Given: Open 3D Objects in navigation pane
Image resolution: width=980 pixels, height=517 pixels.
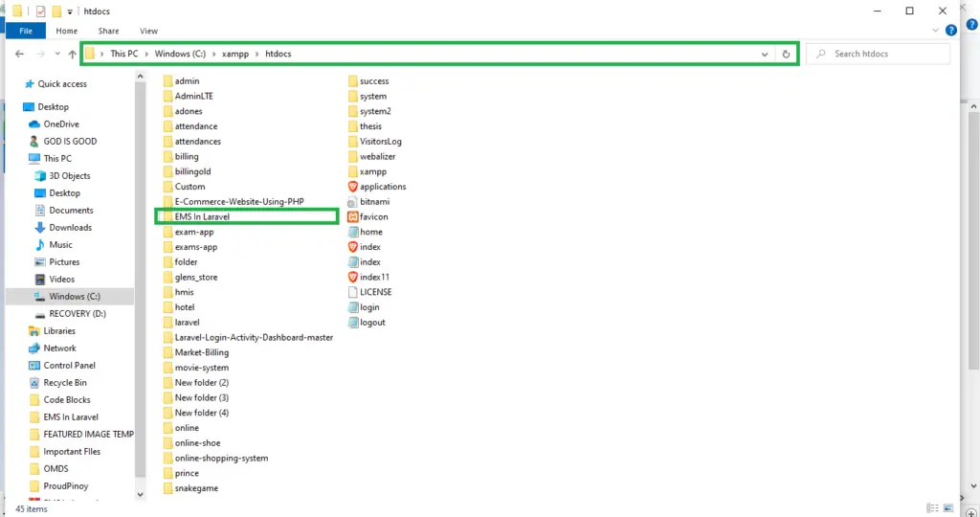Looking at the screenshot, I should [69, 176].
